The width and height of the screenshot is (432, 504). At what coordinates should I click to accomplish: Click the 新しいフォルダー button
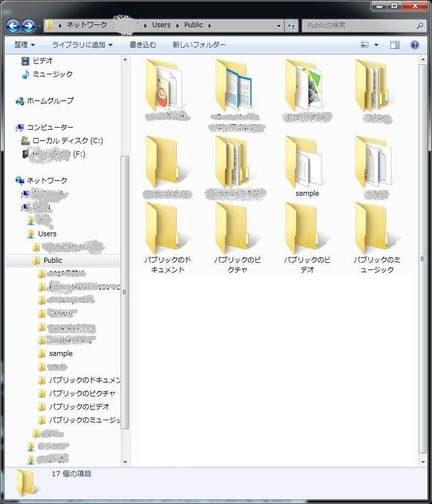click(x=198, y=45)
